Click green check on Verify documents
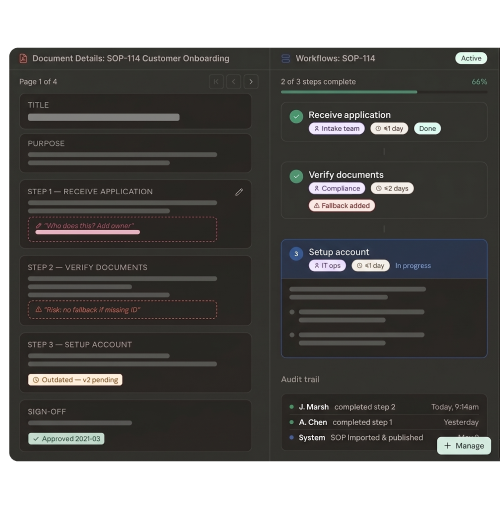500x509 pixels. (x=296, y=177)
